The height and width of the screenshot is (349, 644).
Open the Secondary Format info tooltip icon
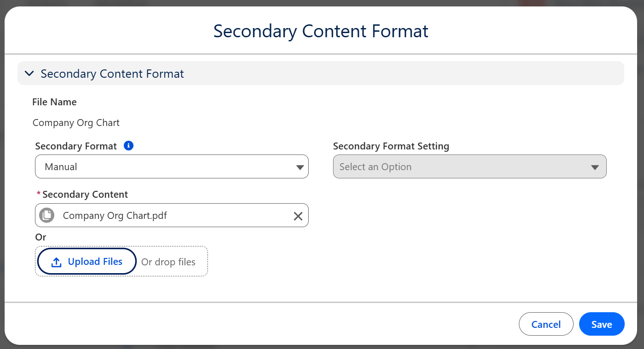(x=129, y=146)
